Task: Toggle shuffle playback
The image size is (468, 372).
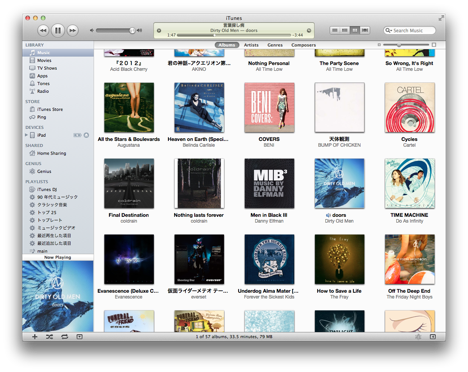Action: coord(49,337)
